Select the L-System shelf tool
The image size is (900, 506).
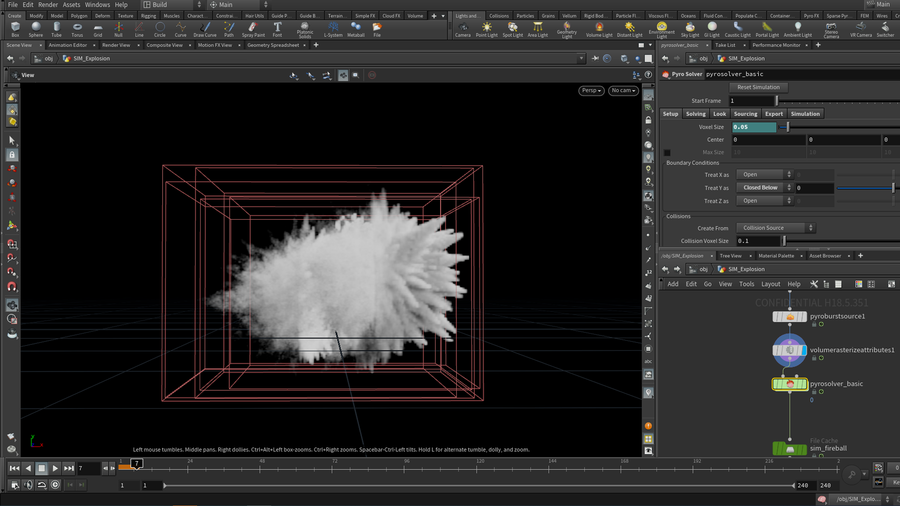[333, 29]
